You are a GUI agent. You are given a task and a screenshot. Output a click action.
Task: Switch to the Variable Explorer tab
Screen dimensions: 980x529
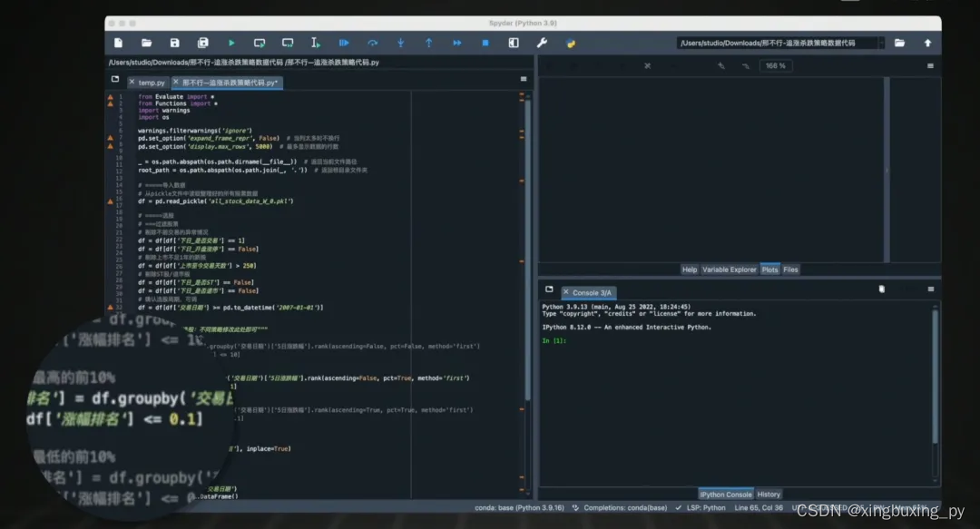coord(729,269)
